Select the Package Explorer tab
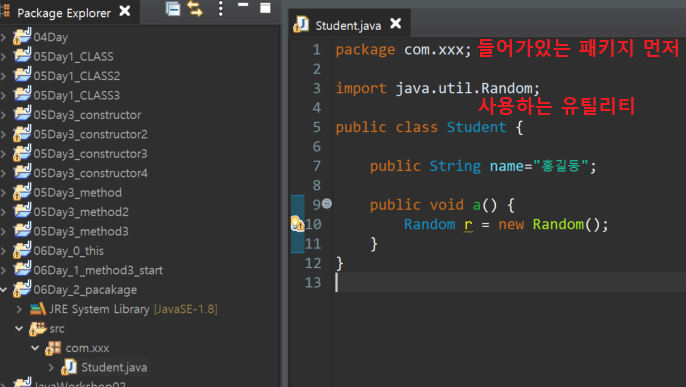The height and width of the screenshot is (387, 686). [64, 13]
